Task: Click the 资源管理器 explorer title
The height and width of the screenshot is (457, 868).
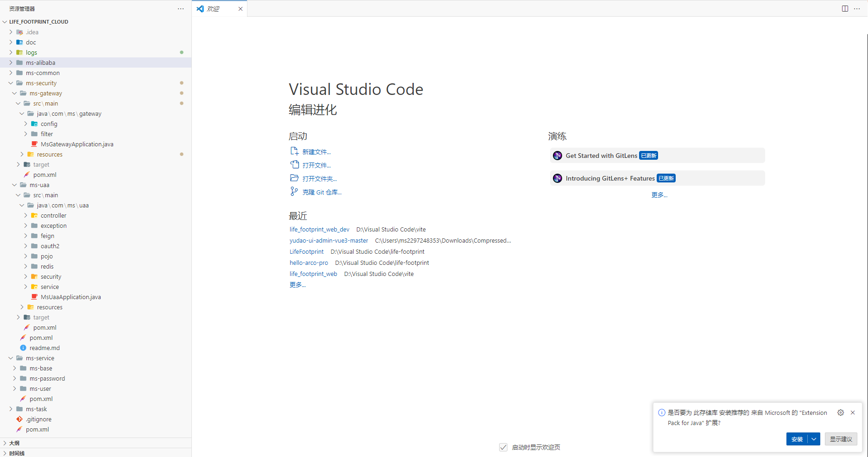Action: [22, 9]
